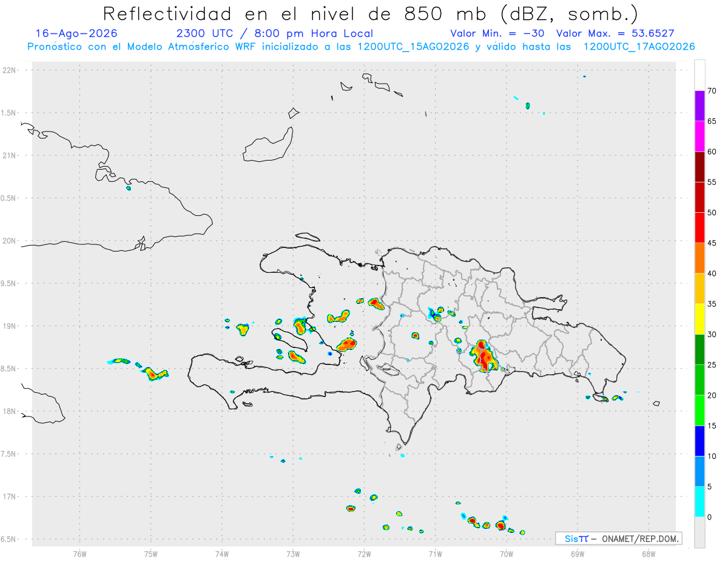
Task: Click the purple 65-70 dBZ color band
Action: (x=699, y=106)
